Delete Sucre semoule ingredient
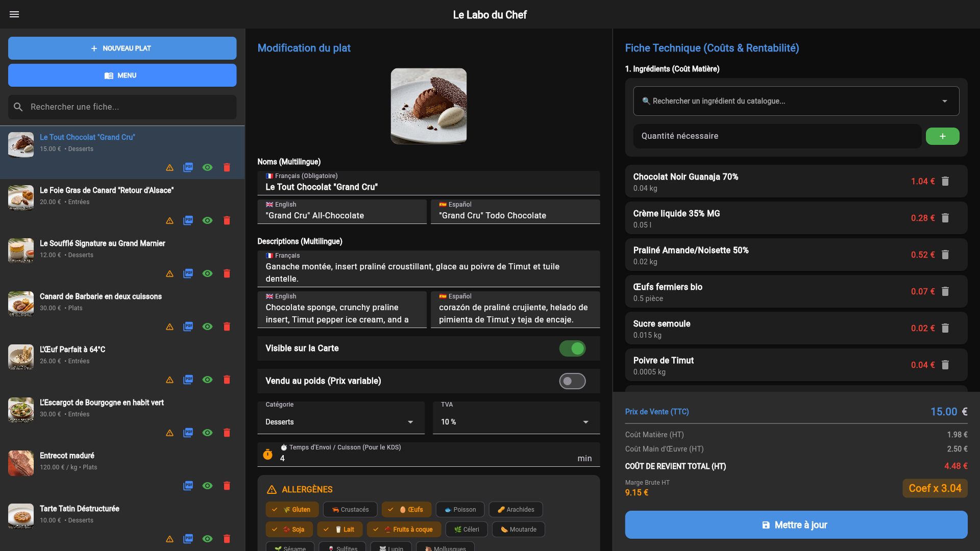This screenshot has height=551, width=980. (945, 328)
